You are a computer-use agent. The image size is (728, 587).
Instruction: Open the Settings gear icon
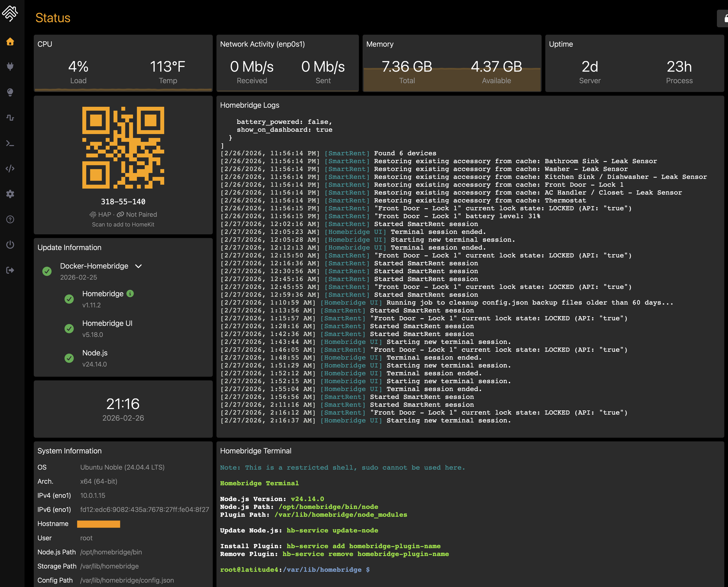tap(10, 194)
